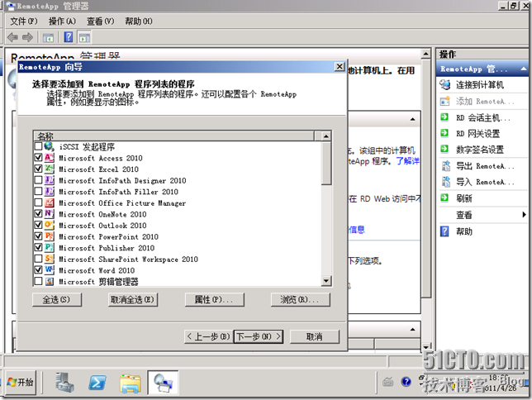Viewport: 532px width, 400px height.
Task: Click the Microsoft Publisher 2010 icon
Action: pos(50,248)
